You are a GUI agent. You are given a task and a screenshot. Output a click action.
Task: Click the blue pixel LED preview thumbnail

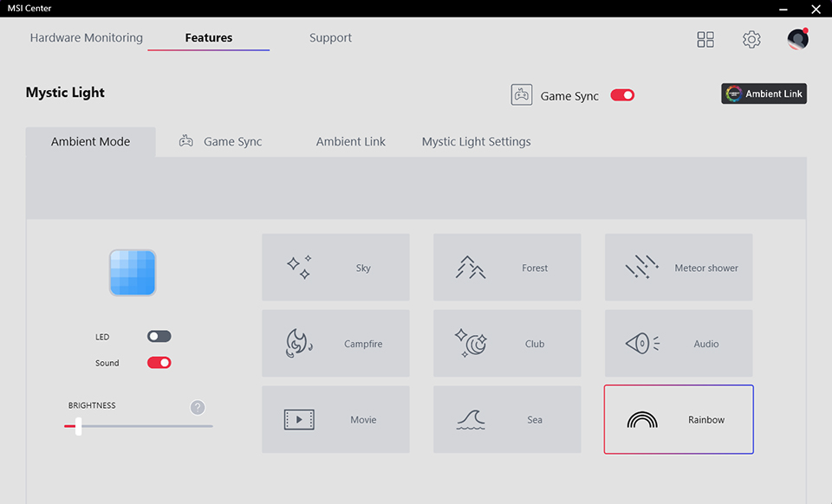(x=133, y=273)
